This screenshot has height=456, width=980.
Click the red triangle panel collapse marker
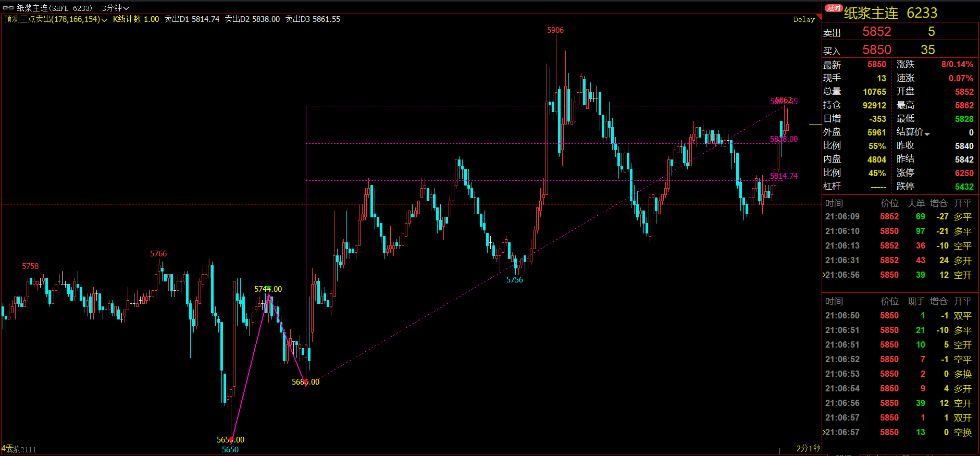[818, 17]
